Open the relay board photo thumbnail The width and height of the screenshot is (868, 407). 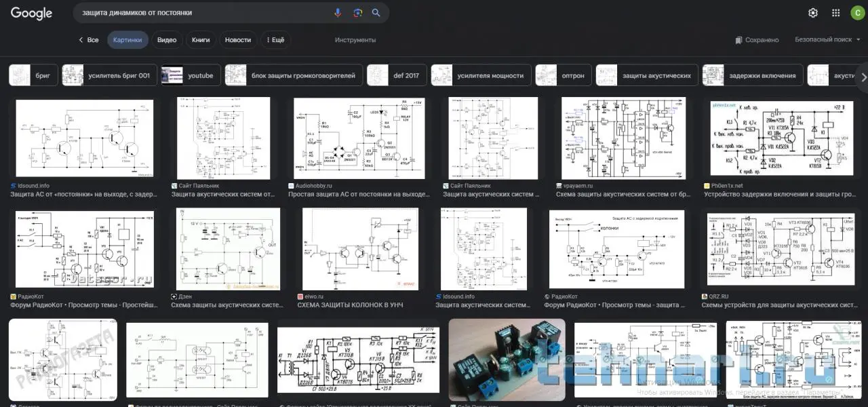coord(507,359)
